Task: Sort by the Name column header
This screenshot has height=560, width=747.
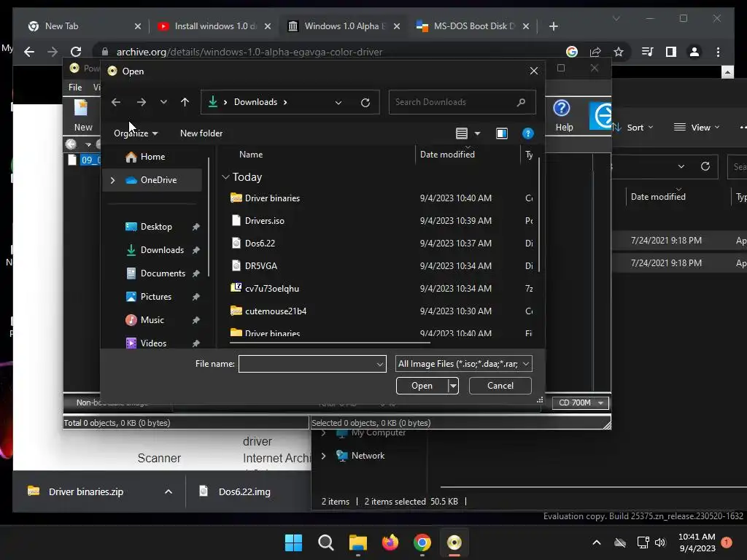Action: 251,155
